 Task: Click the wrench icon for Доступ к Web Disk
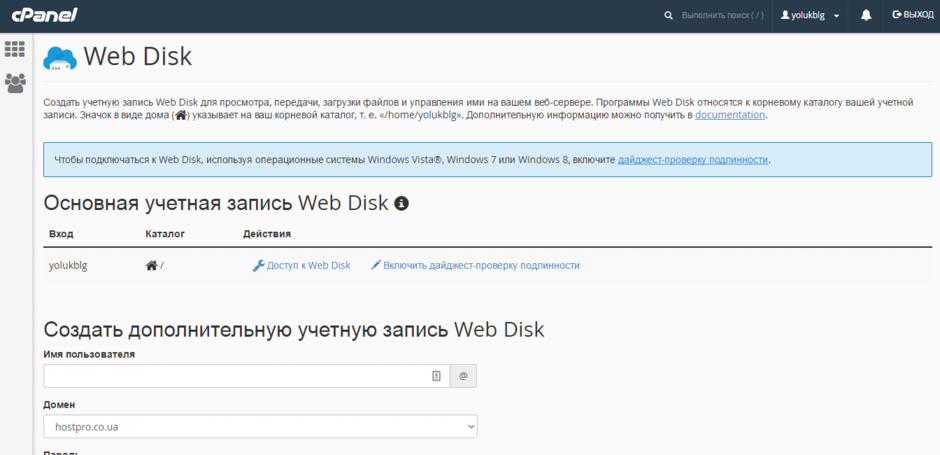click(x=258, y=266)
